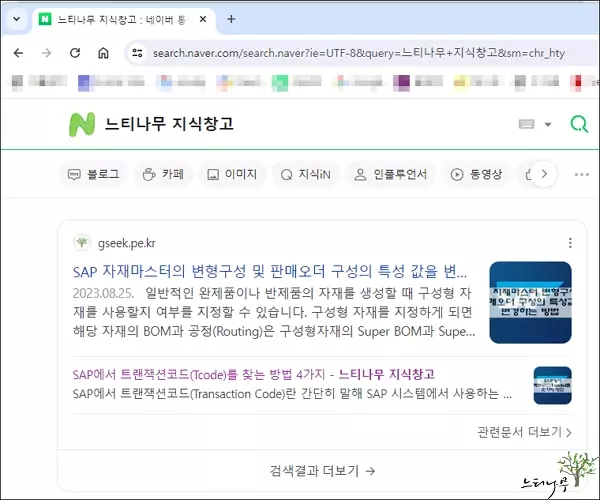The height and width of the screenshot is (500, 600).
Task: Click the SAP에서 트랜잭션코드(Transaction Code)란 description text
Action: pos(292,394)
